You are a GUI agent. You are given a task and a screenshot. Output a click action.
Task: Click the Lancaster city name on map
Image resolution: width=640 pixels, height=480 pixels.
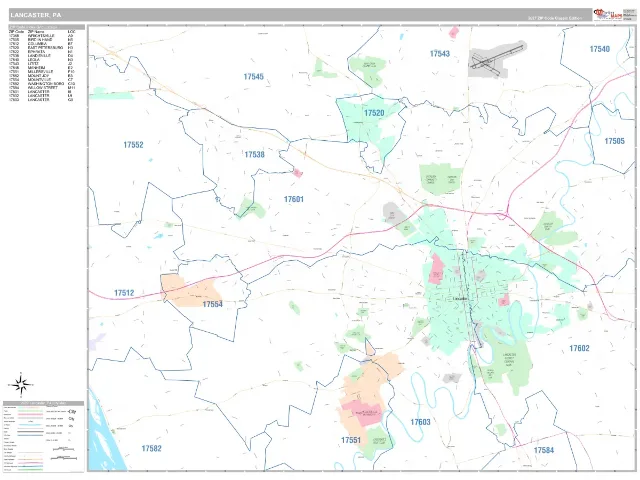tap(460, 299)
